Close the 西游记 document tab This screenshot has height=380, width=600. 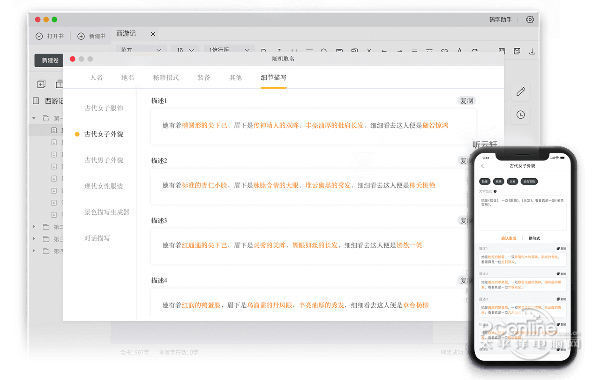[153, 34]
